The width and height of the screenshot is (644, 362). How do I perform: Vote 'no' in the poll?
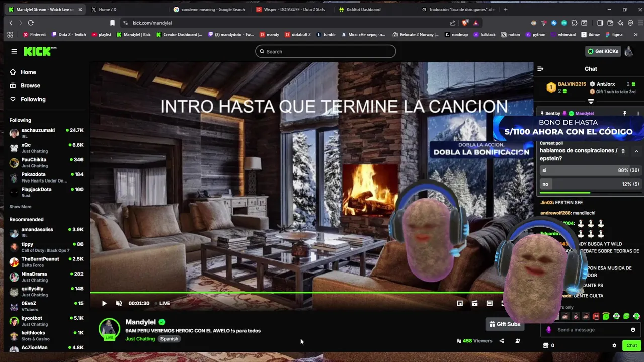pyautogui.click(x=591, y=184)
